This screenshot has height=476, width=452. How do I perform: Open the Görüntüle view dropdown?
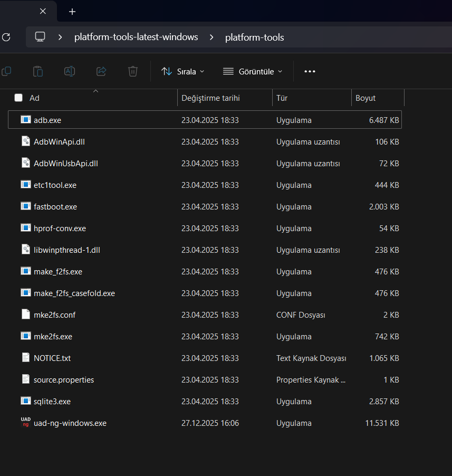tap(253, 71)
